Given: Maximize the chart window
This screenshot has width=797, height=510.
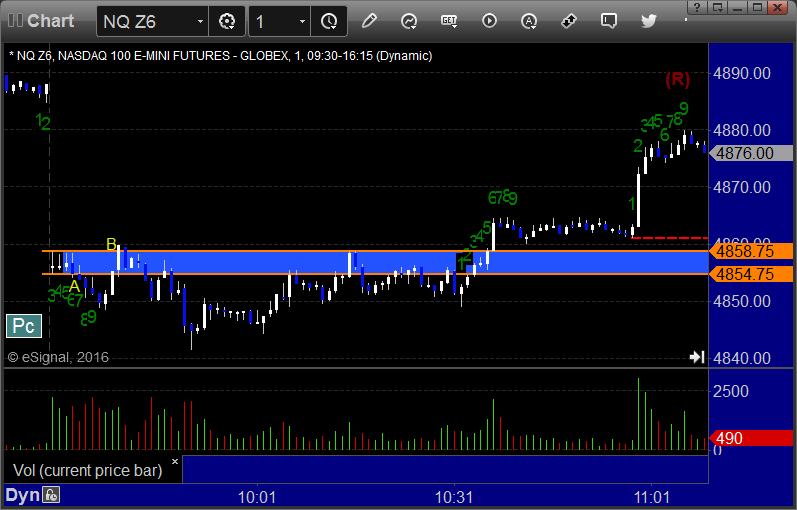Looking at the screenshot, I should (757, 7).
